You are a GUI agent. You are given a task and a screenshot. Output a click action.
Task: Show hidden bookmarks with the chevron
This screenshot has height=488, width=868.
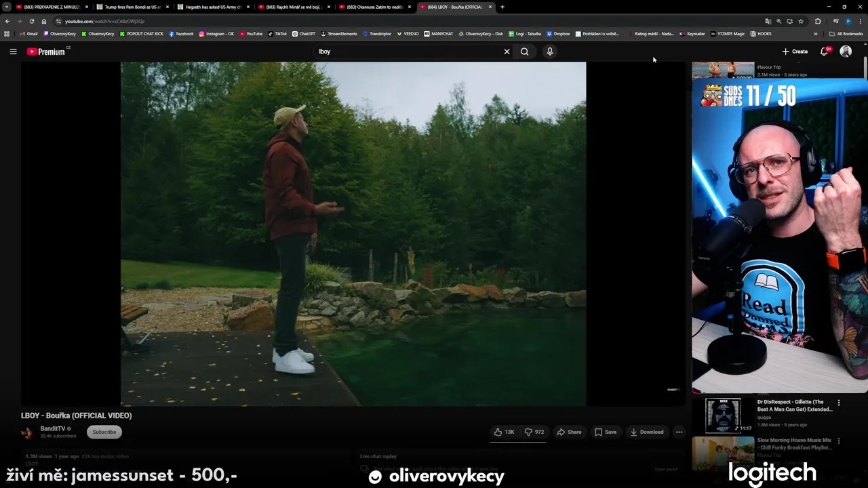pyautogui.click(x=816, y=33)
